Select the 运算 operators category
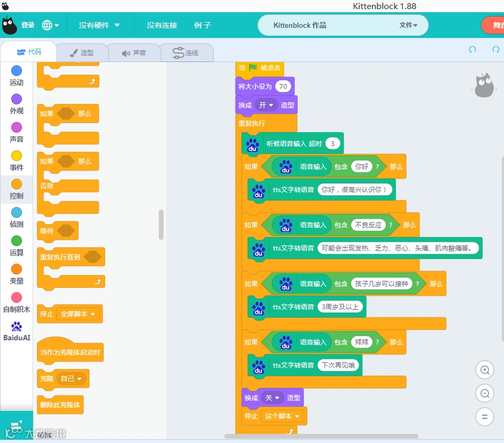This screenshot has height=443, width=504. 16,246
